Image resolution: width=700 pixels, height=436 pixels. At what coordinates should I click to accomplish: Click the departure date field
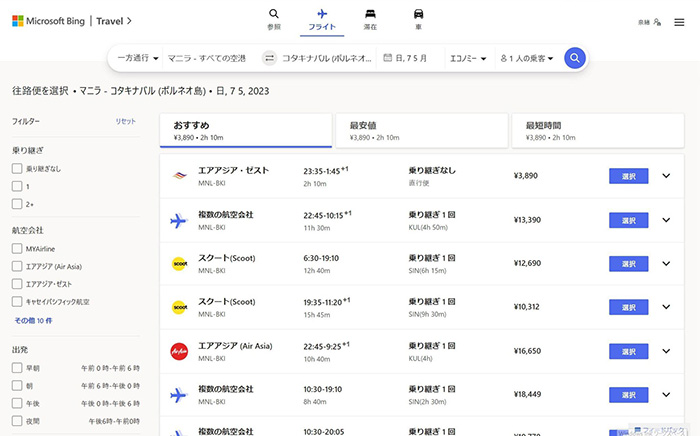[411, 58]
